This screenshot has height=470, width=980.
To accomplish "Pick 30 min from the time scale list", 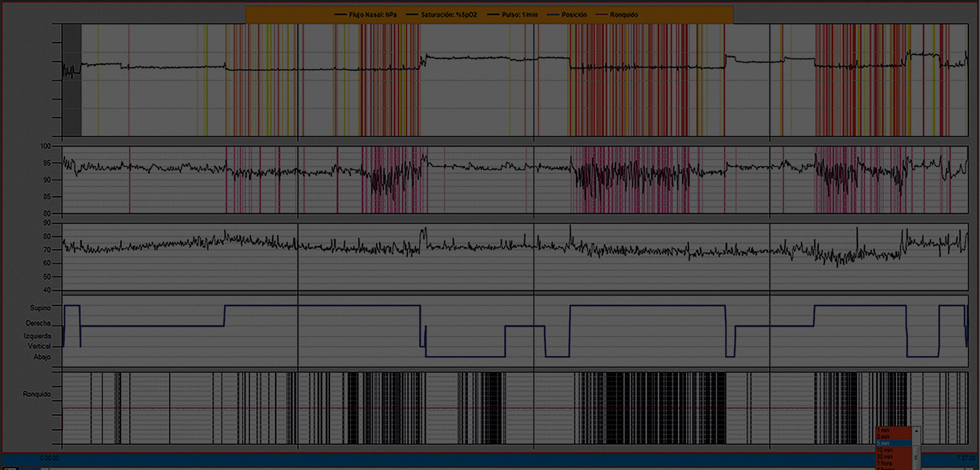I will tap(884, 457).
